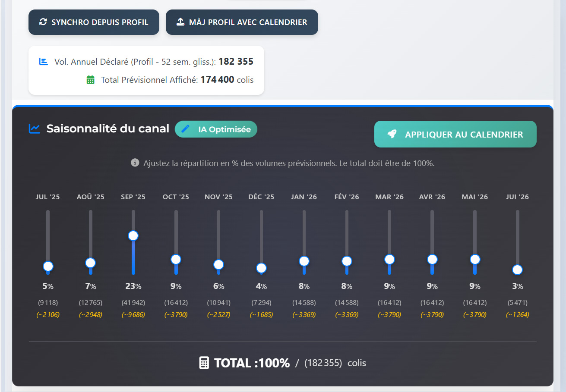Click the (7 294) volume under DÉC '25

click(261, 303)
